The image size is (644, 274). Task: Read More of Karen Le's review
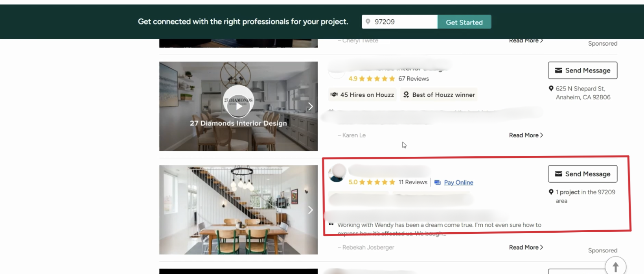coord(526,135)
